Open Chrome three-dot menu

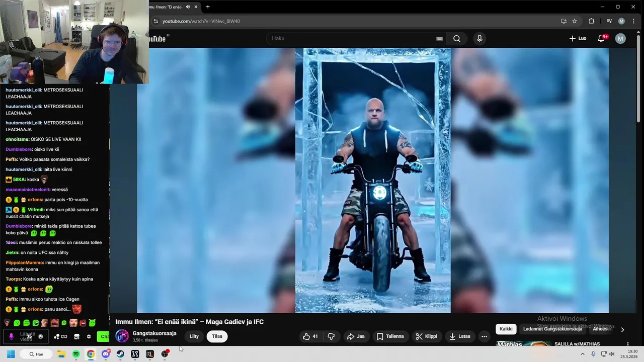point(633,21)
